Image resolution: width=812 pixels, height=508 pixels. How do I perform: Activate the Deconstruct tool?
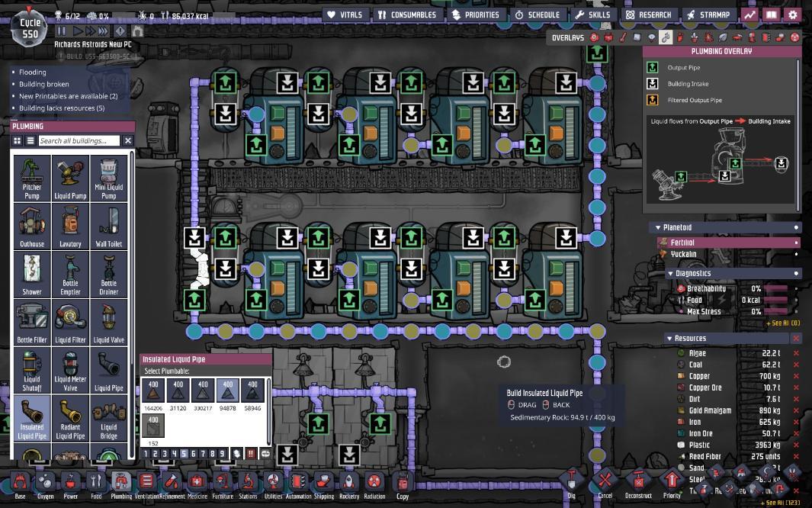coord(638,484)
